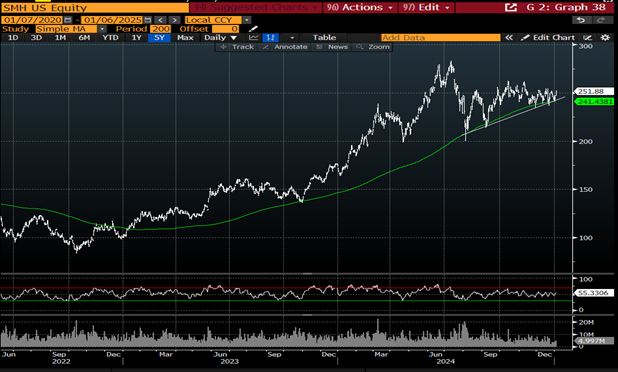Open the annotation drawing tool icon
Image resolution: width=618 pixels, height=372 pixels.
tap(588, 38)
